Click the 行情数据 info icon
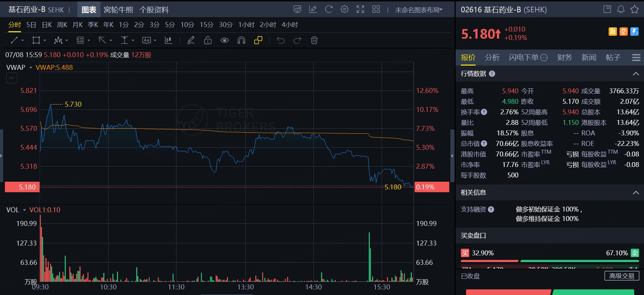The image size is (644, 295). pos(492,74)
